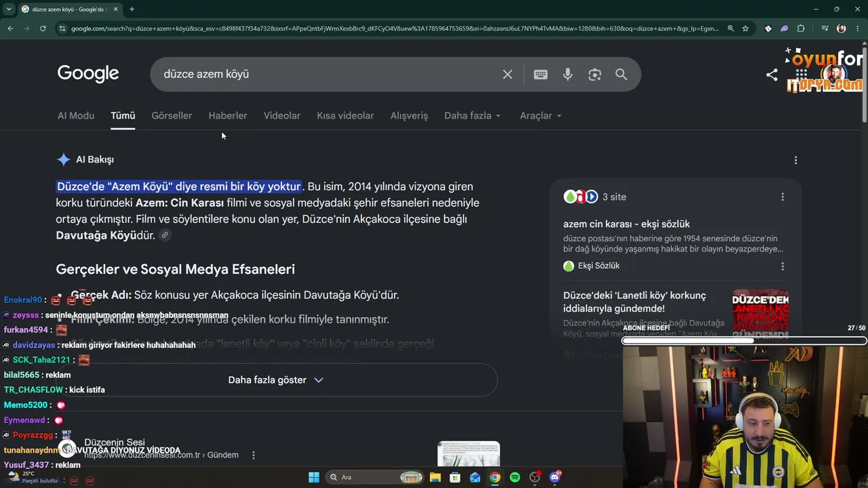
Task: Click chat username "Memo5200"
Action: [26, 405]
